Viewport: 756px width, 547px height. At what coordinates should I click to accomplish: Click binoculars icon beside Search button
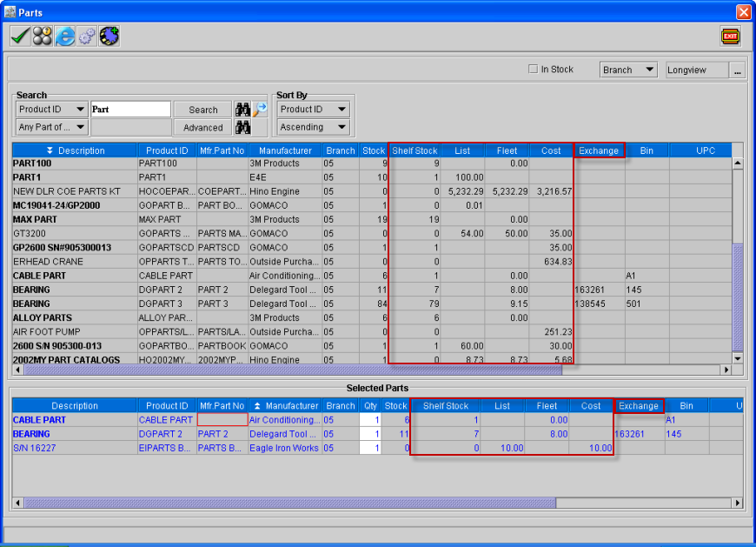pos(242,110)
